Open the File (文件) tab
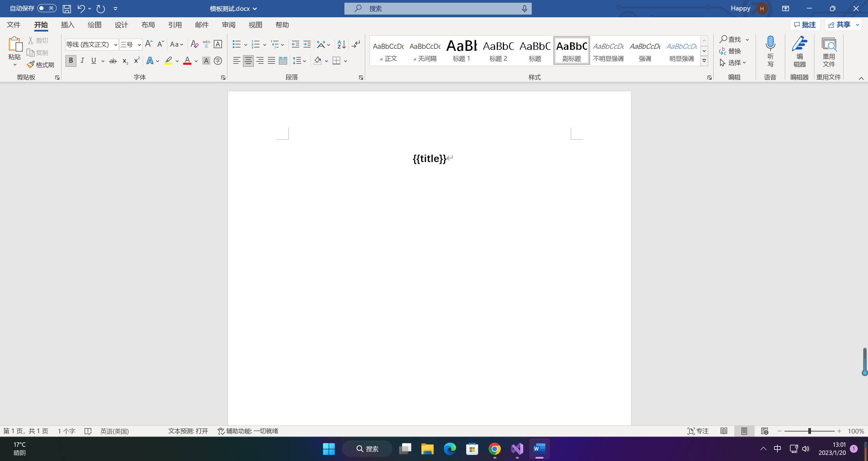The width and height of the screenshot is (868, 461). 14,25
